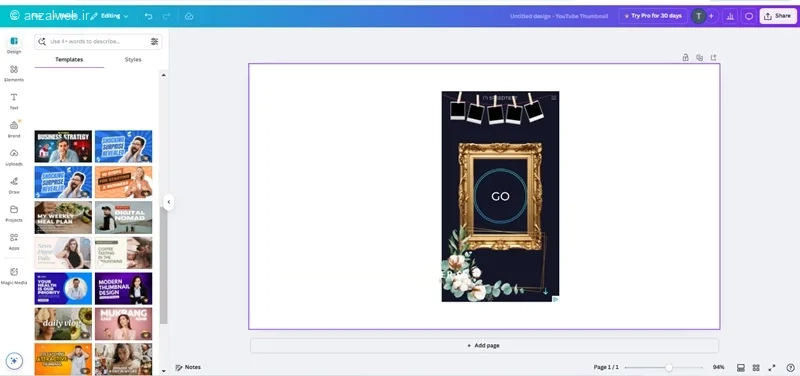
Task: Open the help question mark icon
Action: click(790, 367)
